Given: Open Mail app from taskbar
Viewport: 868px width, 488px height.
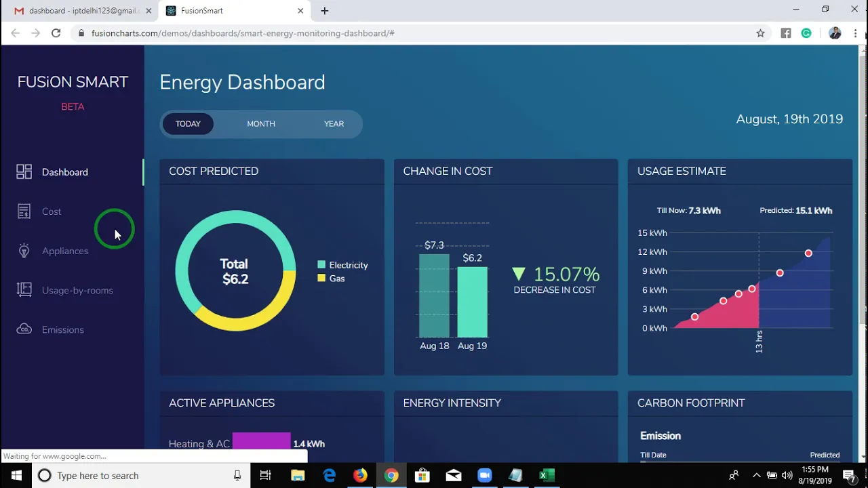Looking at the screenshot, I should tap(453, 475).
